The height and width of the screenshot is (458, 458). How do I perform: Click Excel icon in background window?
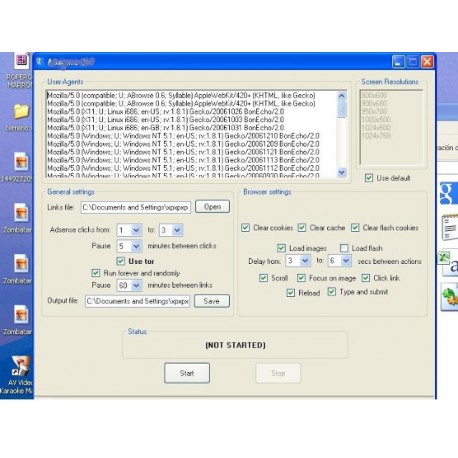point(444,258)
